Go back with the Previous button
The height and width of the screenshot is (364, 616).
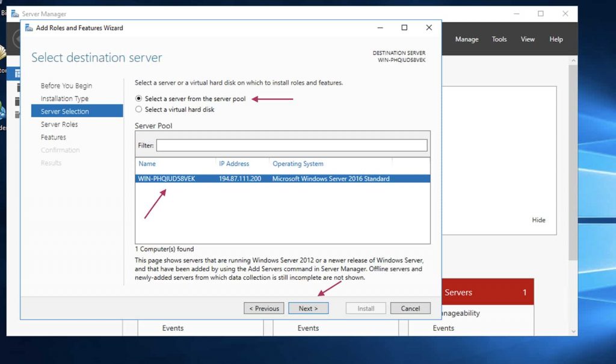click(263, 309)
